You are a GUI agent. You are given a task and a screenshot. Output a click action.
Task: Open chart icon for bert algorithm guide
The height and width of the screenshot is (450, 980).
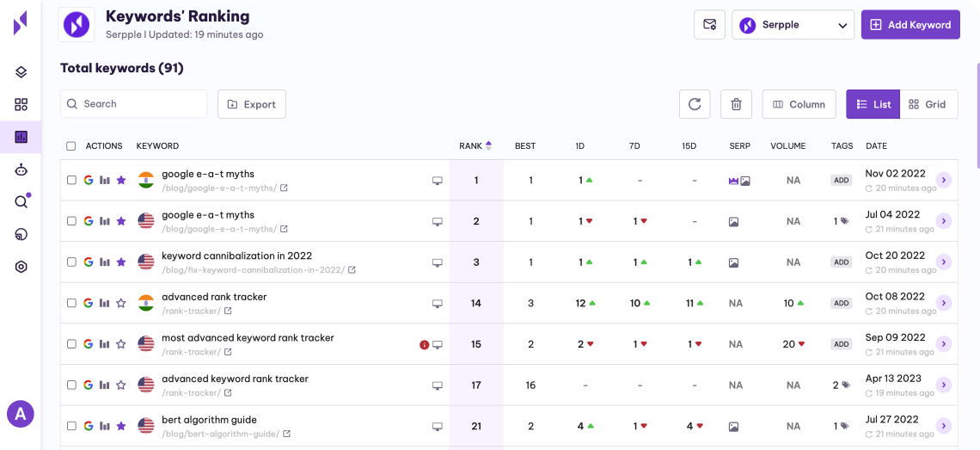tap(104, 426)
